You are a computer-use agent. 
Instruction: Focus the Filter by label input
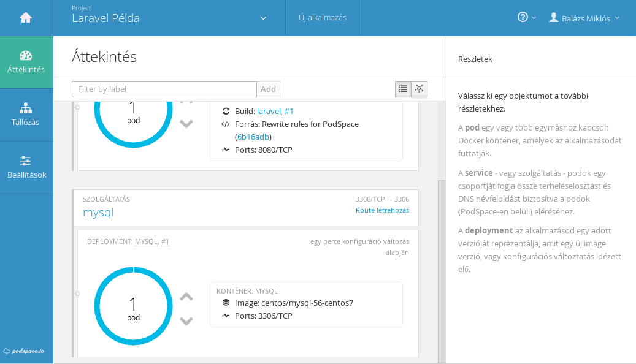pos(164,89)
